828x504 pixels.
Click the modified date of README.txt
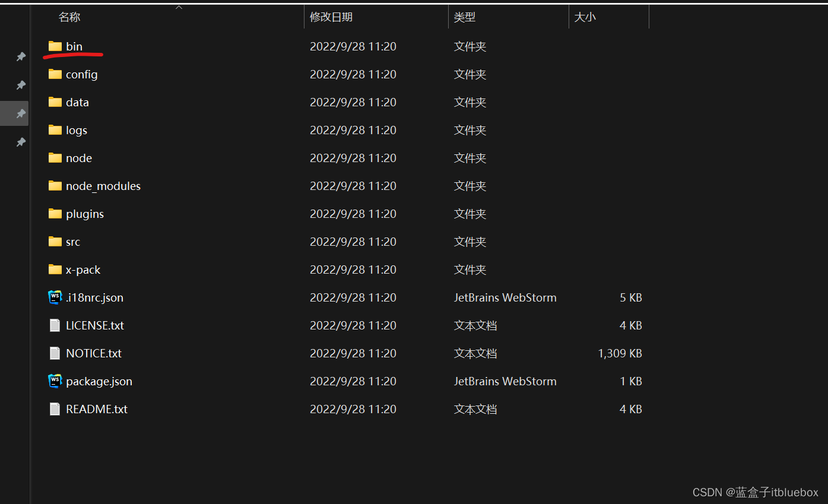pos(353,409)
